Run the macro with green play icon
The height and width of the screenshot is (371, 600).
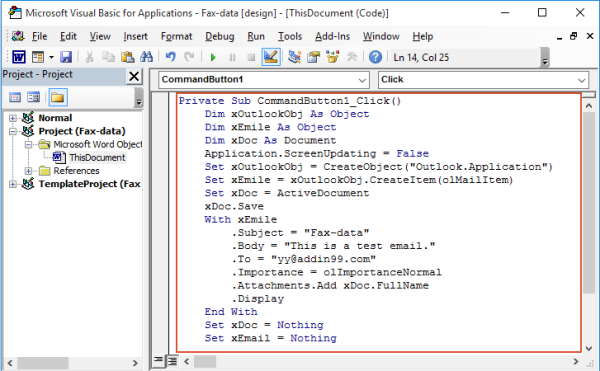pyautogui.click(x=213, y=58)
